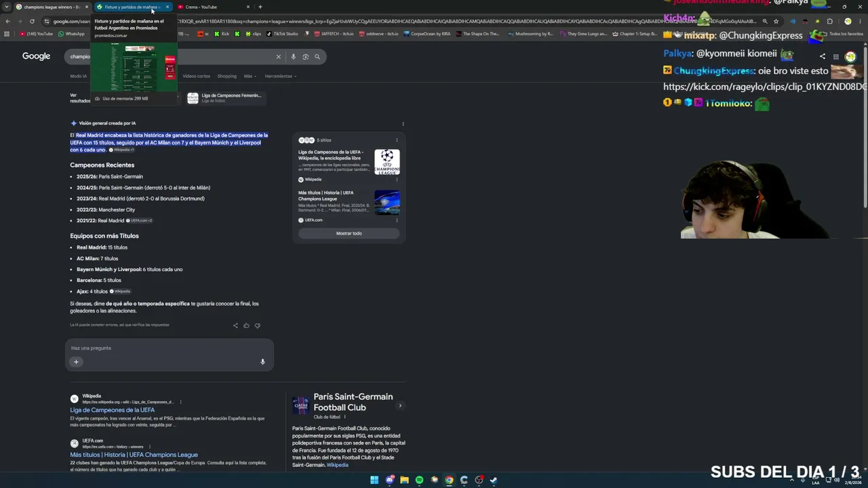Open WhatsApp bookmark in bookmarks bar
The width and height of the screenshot is (868, 488).
point(71,34)
